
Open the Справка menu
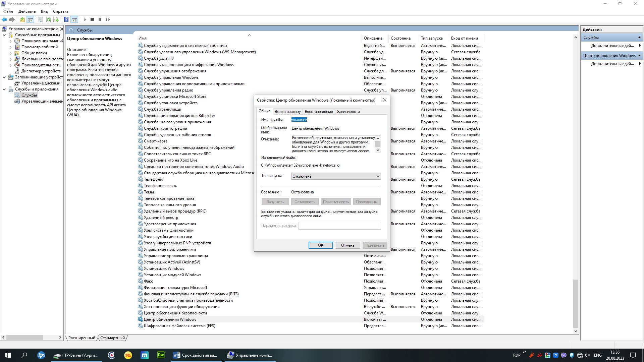[x=61, y=11]
